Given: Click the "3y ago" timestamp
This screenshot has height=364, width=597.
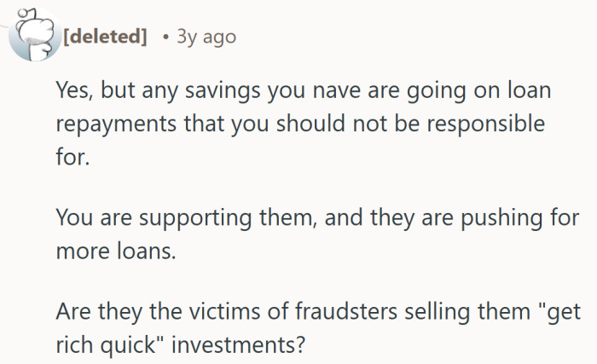Looking at the screenshot, I should (206, 38).
